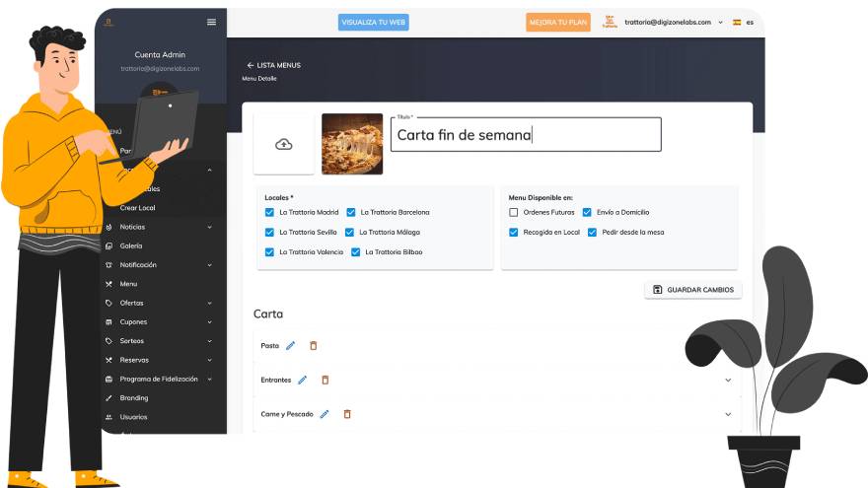Toggle Pedir desde la mesa checkbox

592,233
